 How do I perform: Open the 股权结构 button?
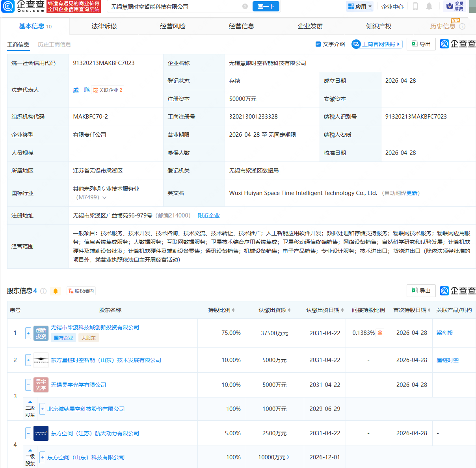pos(81,291)
